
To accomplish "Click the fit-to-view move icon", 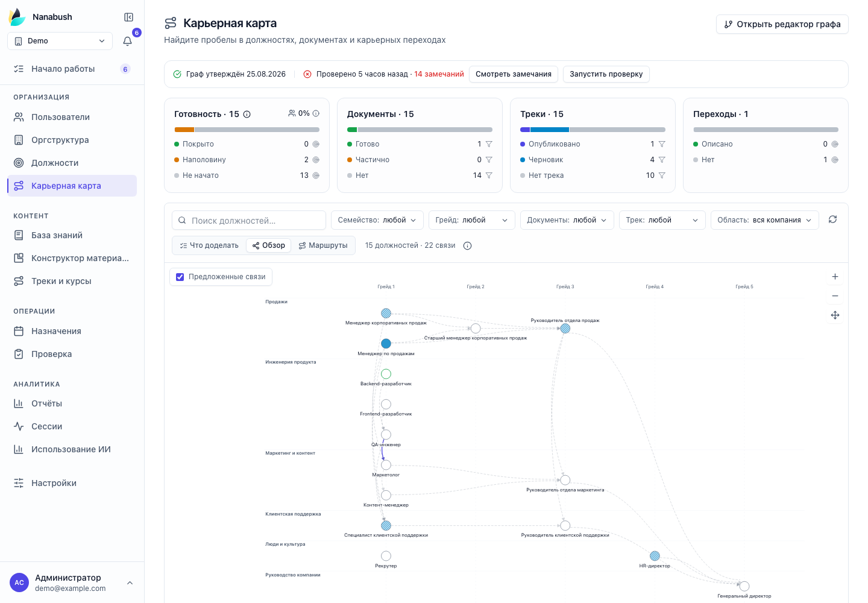I will pyautogui.click(x=835, y=315).
